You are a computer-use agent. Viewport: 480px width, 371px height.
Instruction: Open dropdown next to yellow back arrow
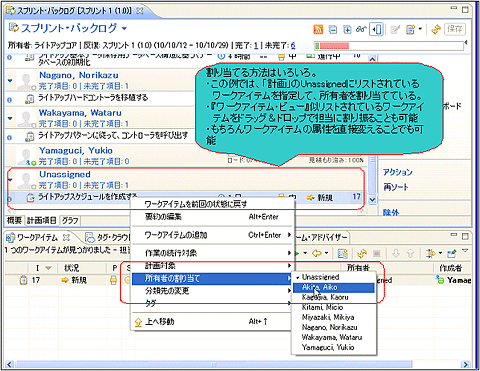pos(326,254)
